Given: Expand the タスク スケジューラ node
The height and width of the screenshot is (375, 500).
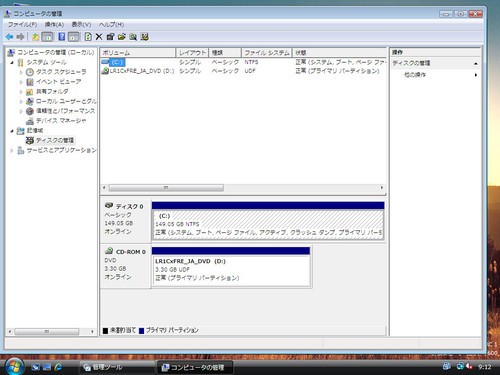Looking at the screenshot, I should 21,72.
